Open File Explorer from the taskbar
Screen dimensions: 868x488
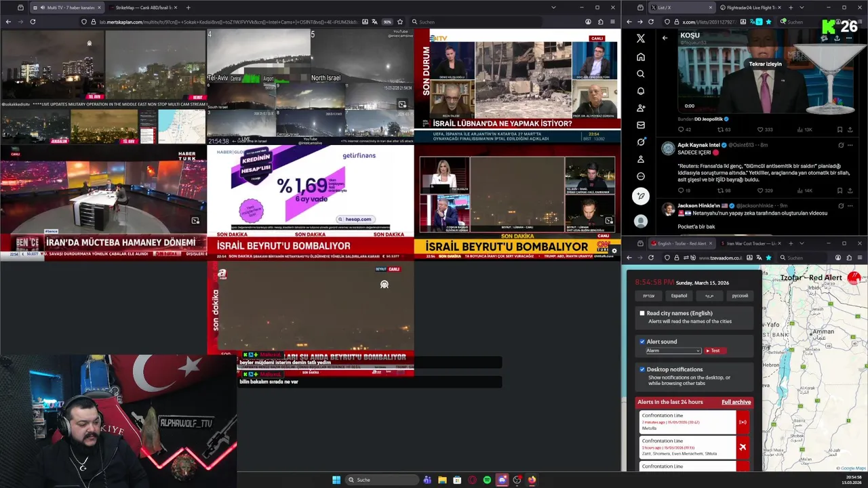[x=442, y=480]
